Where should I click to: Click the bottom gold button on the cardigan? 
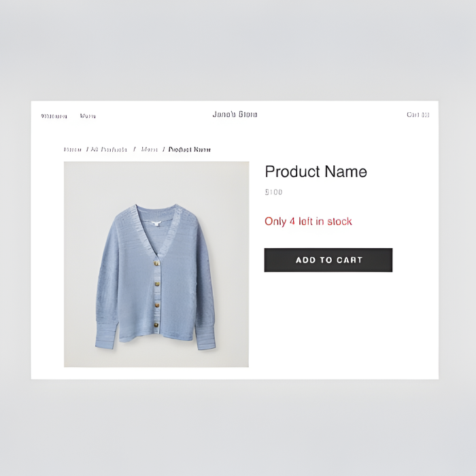pos(156,325)
